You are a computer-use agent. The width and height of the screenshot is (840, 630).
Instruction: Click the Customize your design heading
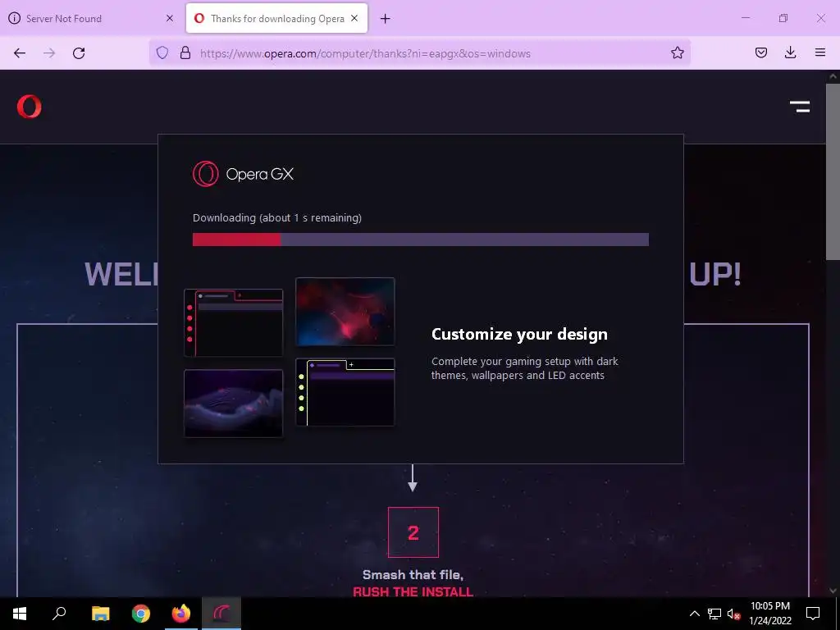[519, 335]
